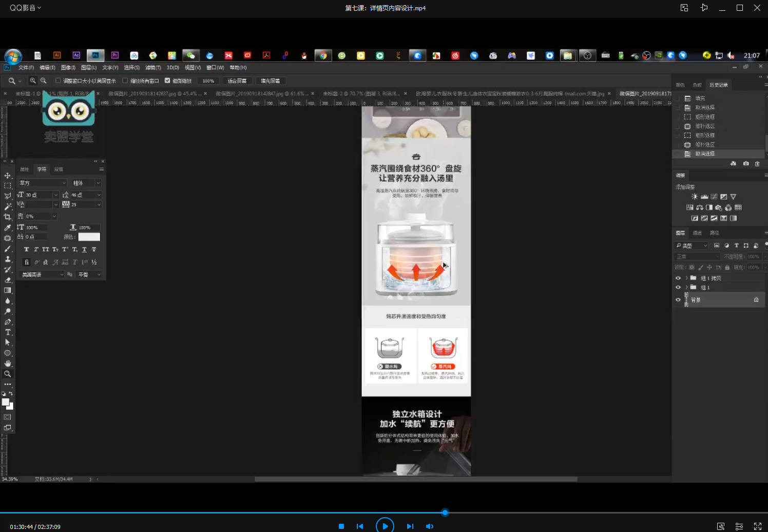Click the camera new-snapshot icon in History panel
The image size is (768, 532).
pos(746,164)
